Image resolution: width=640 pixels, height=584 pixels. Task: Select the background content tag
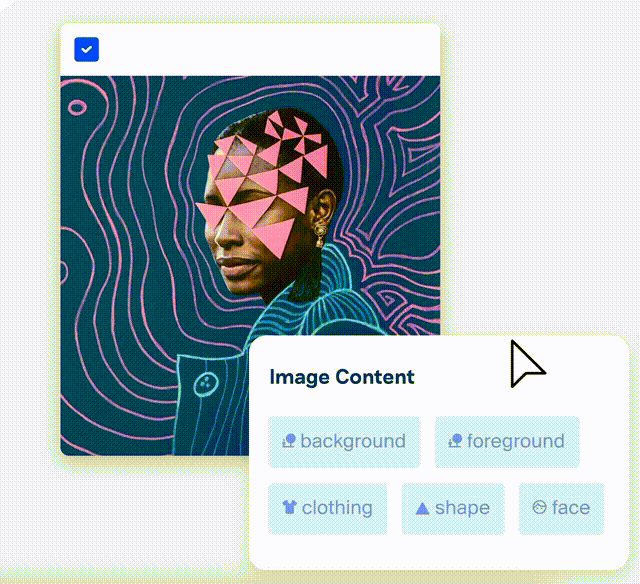pyautogui.click(x=344, y=442)
